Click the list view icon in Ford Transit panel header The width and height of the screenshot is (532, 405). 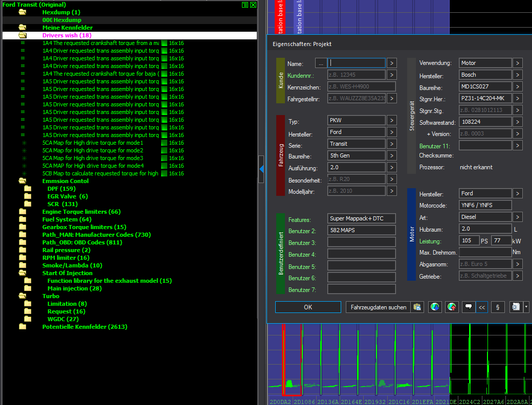(x=246, y=5)
